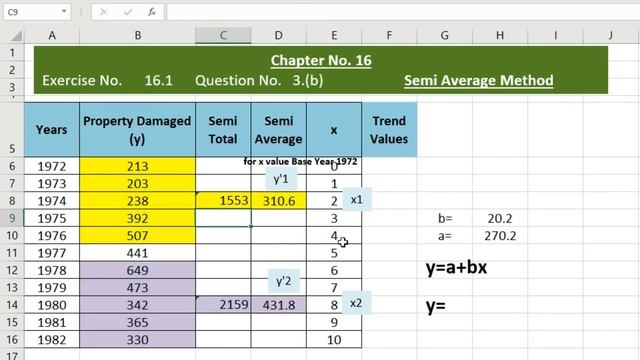Click the 'y=a+bx' equation text
This screenshot has height=360, width=640.
456,268
